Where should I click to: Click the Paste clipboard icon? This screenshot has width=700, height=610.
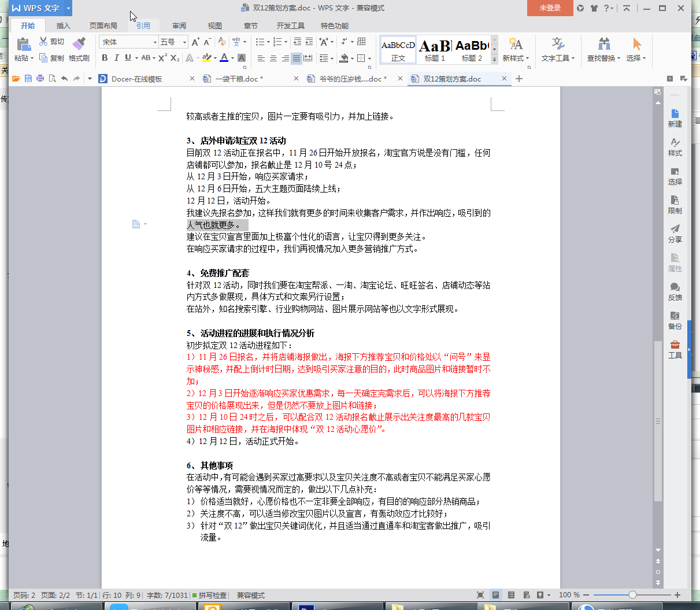click(23, 44)
